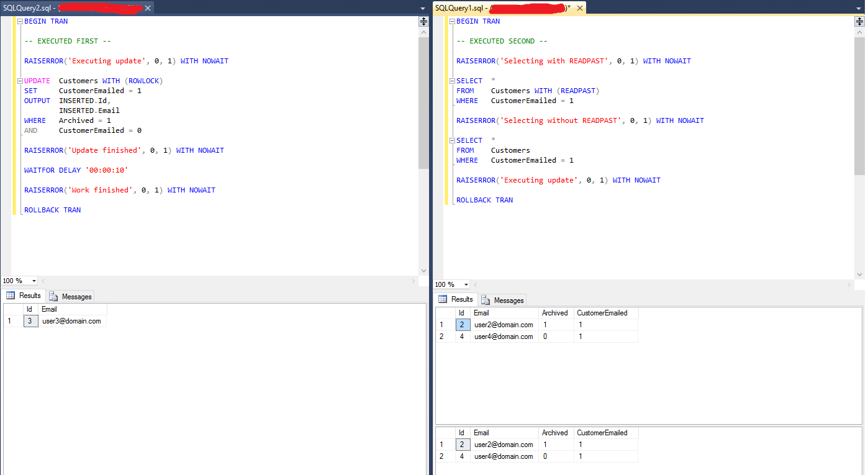Image resolution: width=868 pixels, height=475 pixels.
Task: Click the Messages icon in SQLQuery2 pane
Action: coord(53,297)
